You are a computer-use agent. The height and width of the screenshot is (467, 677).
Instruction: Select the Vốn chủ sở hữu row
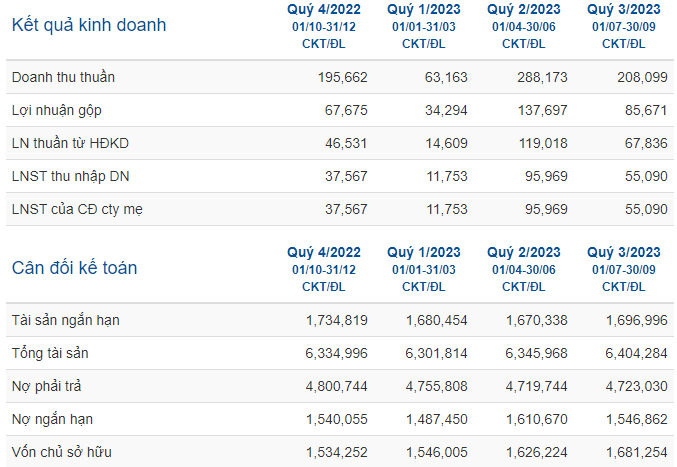[340, 452]
